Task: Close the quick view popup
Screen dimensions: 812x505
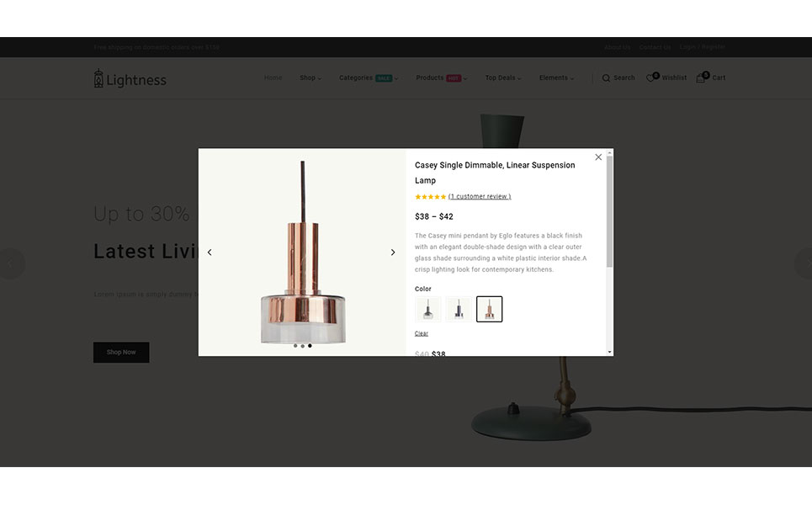Action: point(598,157)
